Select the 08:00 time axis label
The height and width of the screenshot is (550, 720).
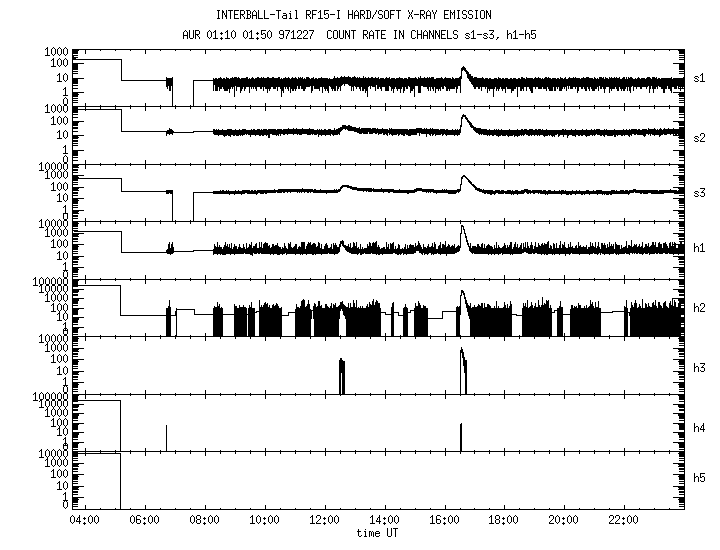coord(204,520)
